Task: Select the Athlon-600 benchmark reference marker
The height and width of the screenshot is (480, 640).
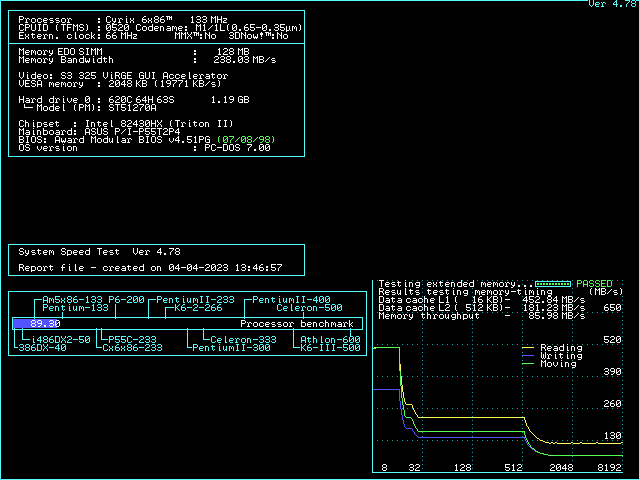Action: point(330,340)
